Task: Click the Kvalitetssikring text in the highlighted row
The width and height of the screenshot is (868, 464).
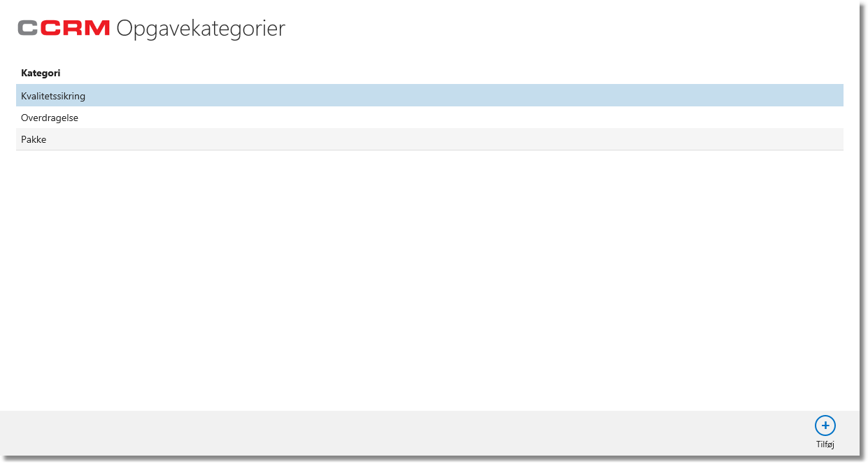Action: (x=53, y=96)
